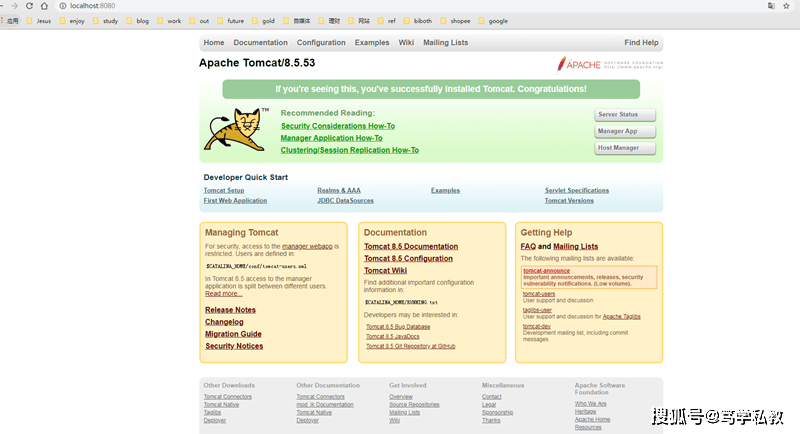
Task: Open the google bookmark folder
Action: pos(493,21)
